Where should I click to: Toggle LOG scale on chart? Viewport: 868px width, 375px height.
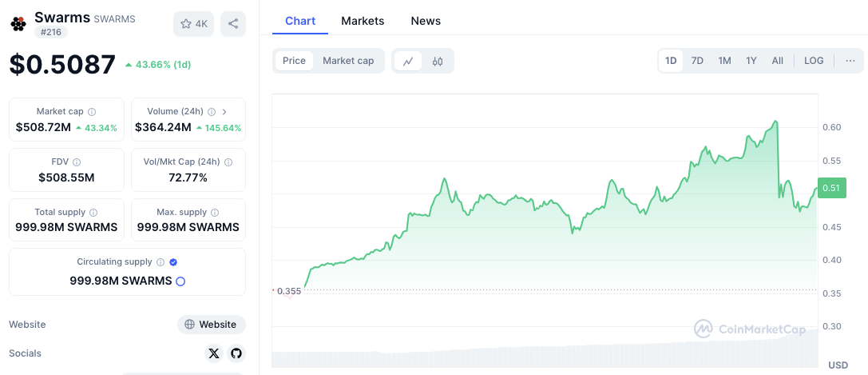pyautogui.click(x=814, y=61)
